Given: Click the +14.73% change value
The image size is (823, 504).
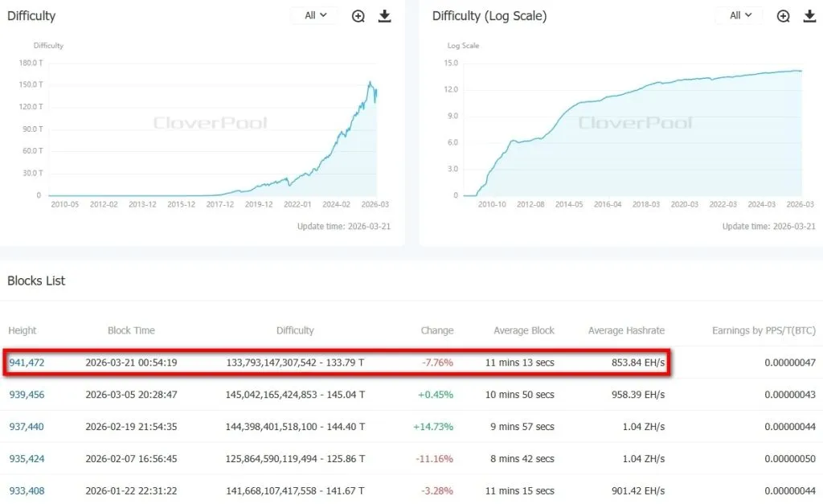Looking at the screenshot, I should click(x=433, y=427).
